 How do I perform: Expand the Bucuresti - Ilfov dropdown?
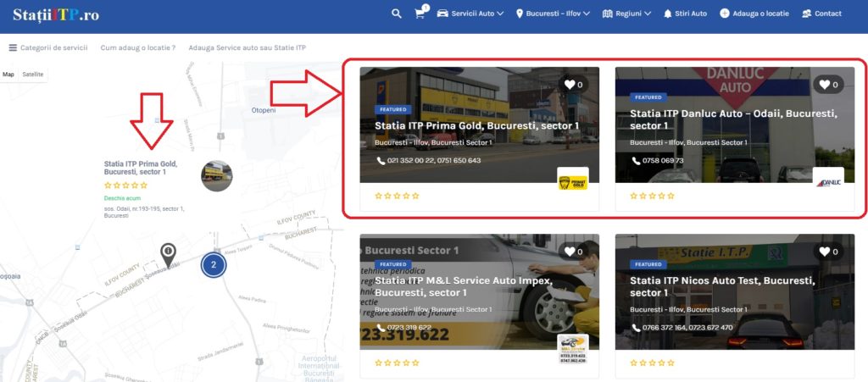coord(553,14)
